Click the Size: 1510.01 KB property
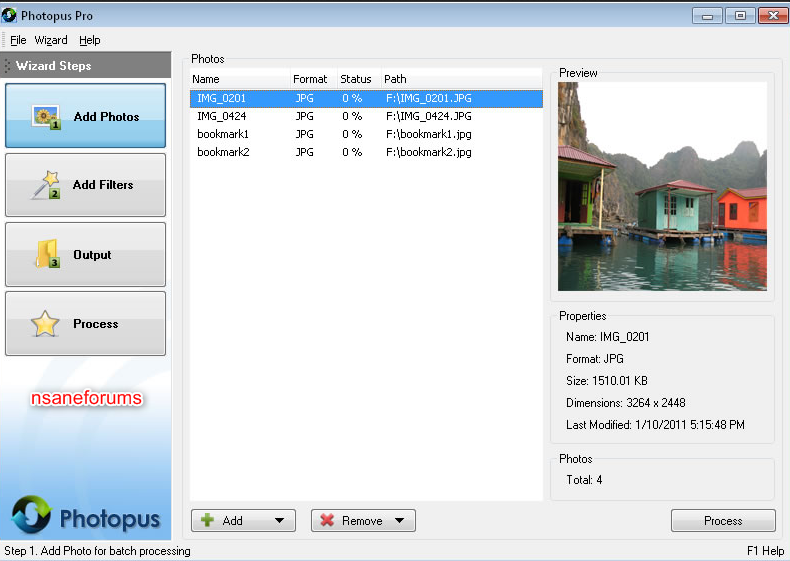Screen dimensions: 790x561 [x=607, y=381]
